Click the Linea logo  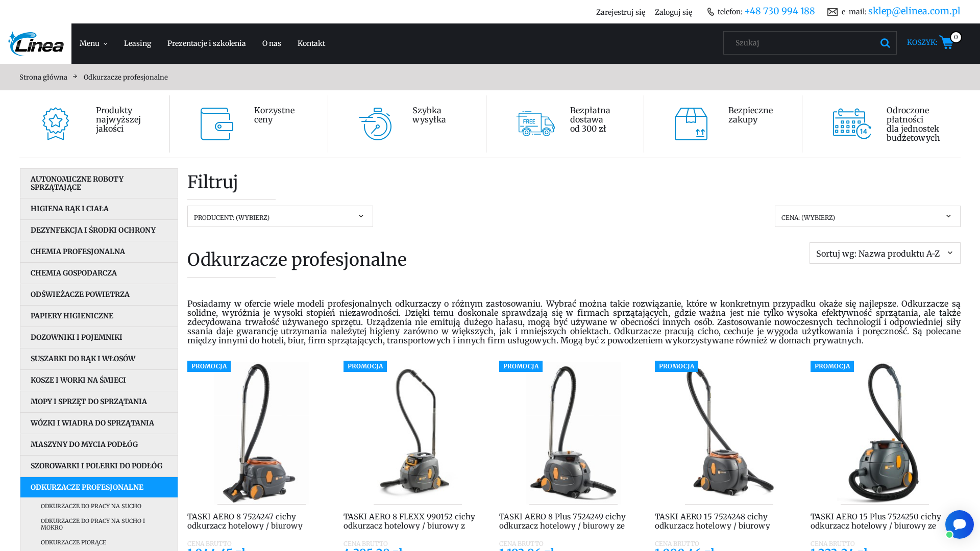pyautogui.click(x=36, y=43)
